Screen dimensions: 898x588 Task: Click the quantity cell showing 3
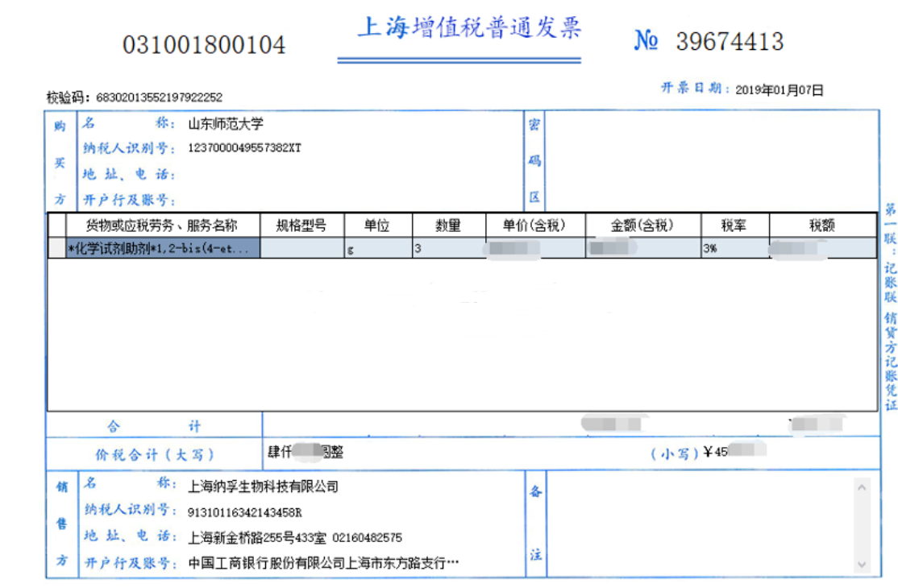pyautogui.click(x=448, y=249)
